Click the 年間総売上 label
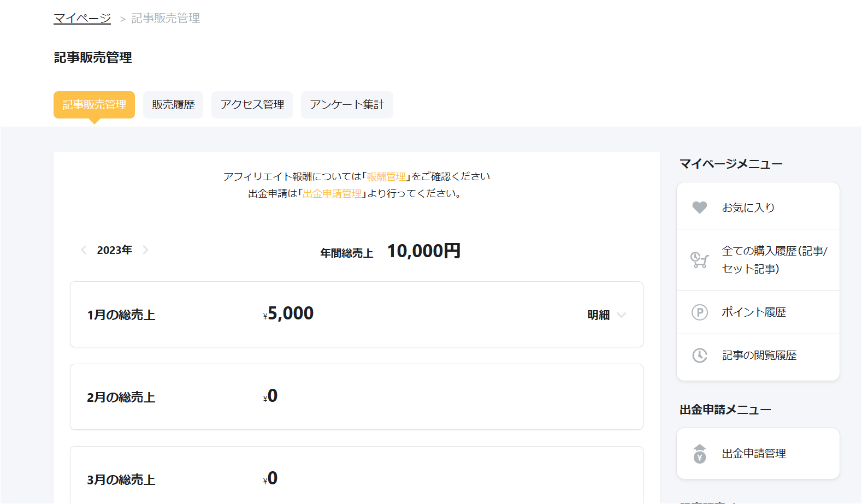 click(347, 253)
